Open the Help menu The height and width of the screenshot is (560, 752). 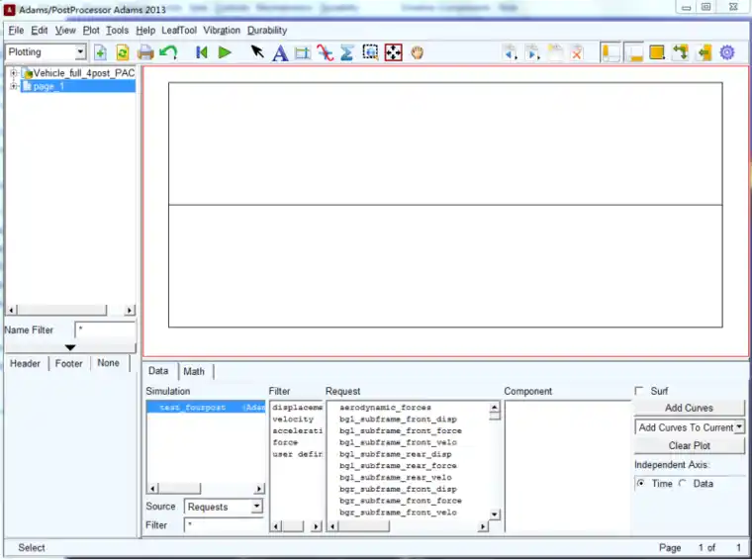[145, 31]
